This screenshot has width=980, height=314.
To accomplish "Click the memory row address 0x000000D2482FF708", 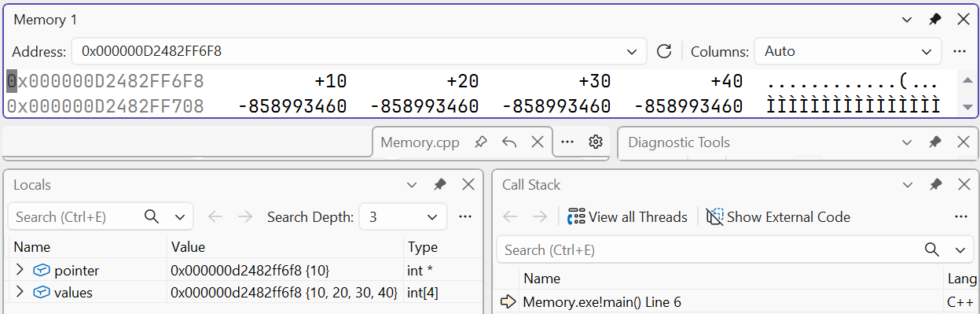I will tap(105, 105).
